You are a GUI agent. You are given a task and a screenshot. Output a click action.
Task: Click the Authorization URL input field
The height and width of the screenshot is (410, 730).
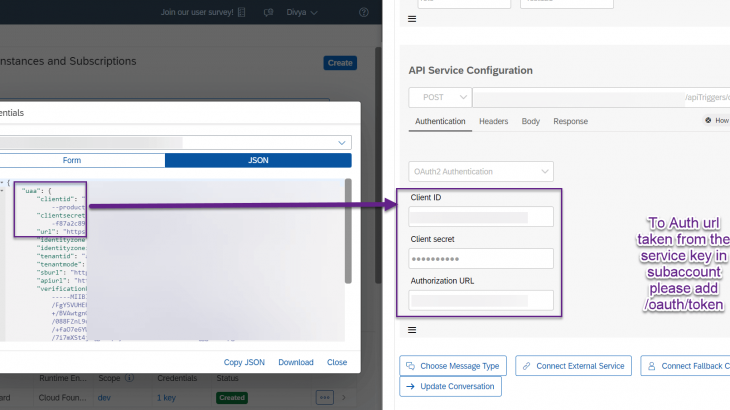tap(481, 301)
